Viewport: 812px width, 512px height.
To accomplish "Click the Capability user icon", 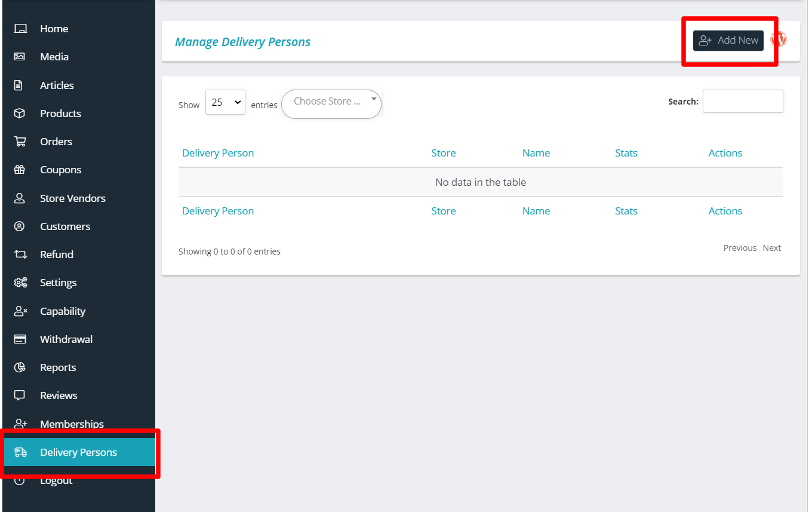I will click(21, 311).
